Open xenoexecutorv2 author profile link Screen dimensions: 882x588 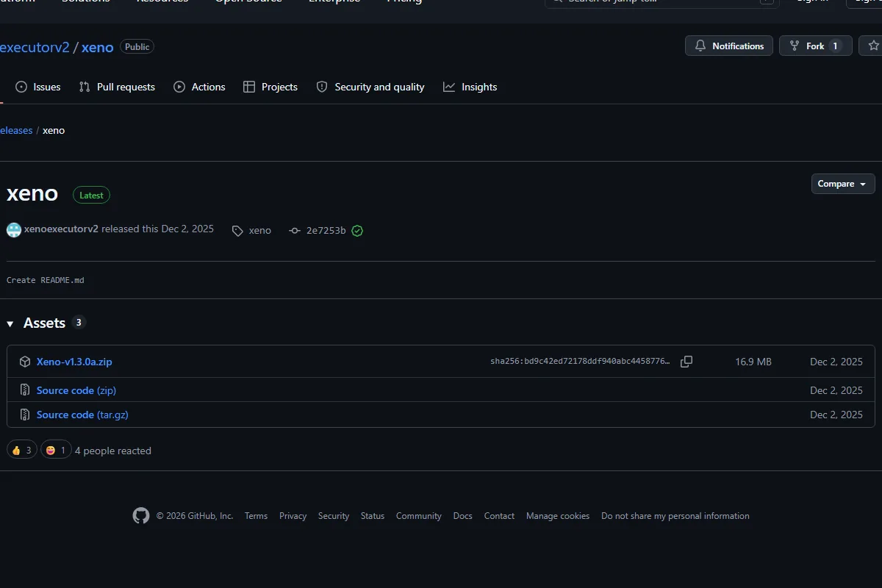[x=61, y=229]
